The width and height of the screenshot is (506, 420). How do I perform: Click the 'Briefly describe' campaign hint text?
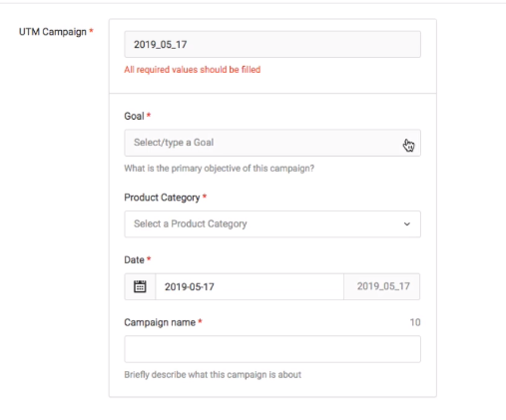[x=213, y=375]
